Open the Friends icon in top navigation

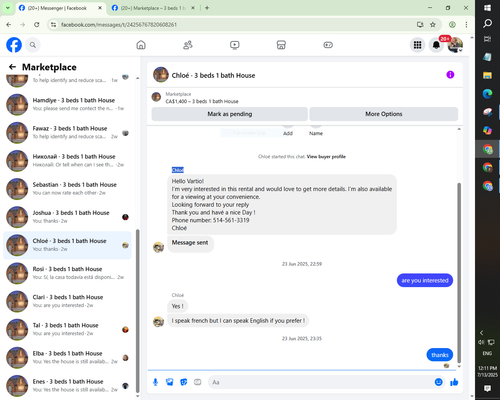pos(188,45)
